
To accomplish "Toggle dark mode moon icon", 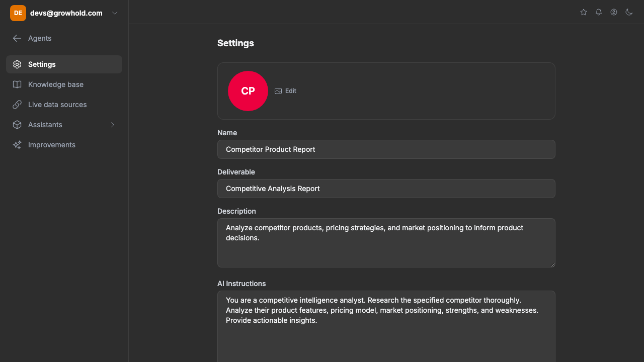I will (629, 12).
